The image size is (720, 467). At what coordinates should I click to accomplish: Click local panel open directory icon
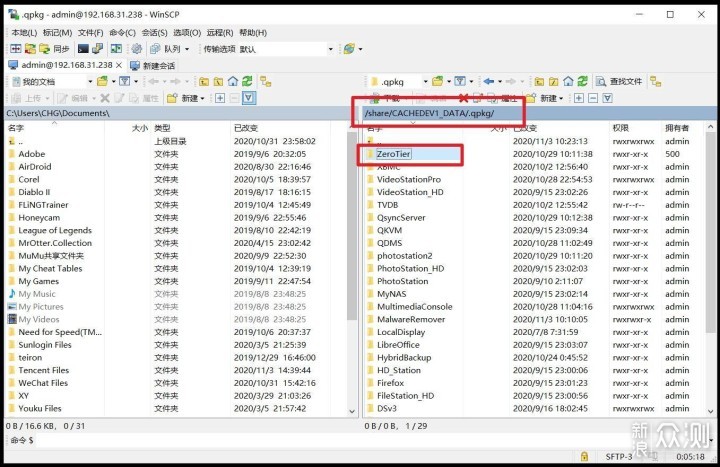point(102,82)
